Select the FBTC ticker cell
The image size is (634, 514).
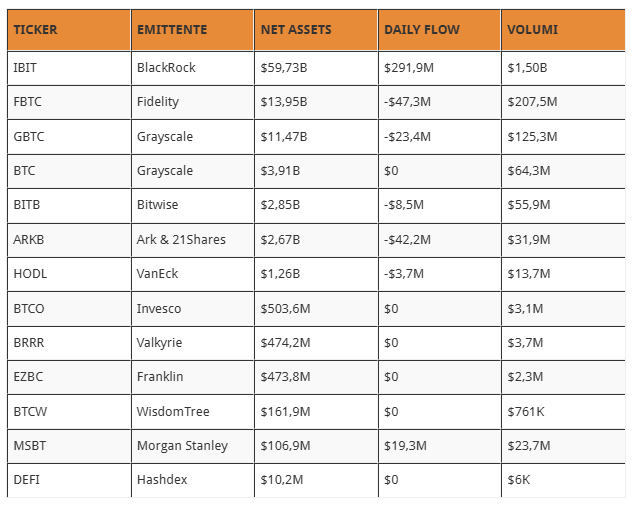(x=69, y=102)
